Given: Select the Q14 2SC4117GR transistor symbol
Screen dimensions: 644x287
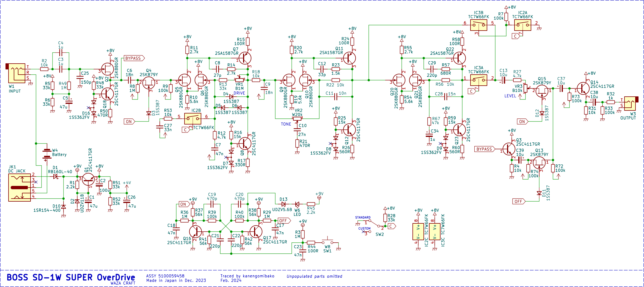Looking at the screenshot, I should point(583,88).
